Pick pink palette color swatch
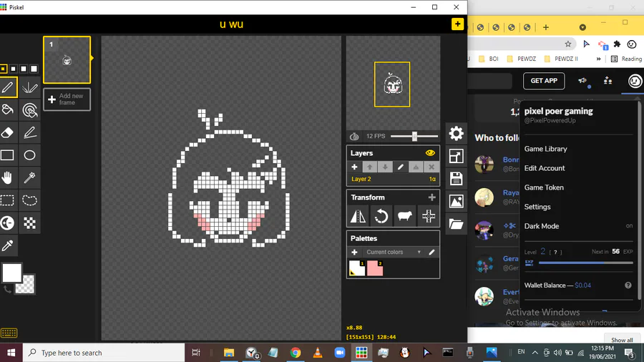 click(x=375, y=268)
